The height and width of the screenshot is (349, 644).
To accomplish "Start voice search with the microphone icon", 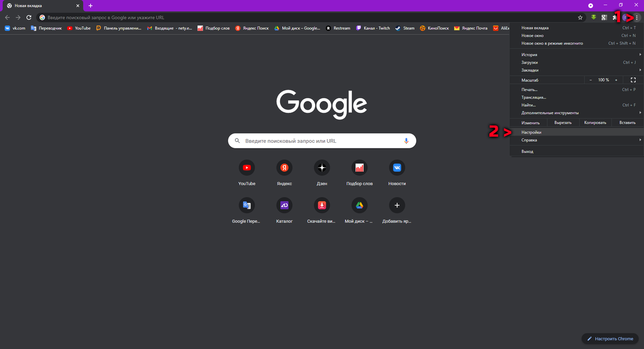I will (x=406, y=141).
